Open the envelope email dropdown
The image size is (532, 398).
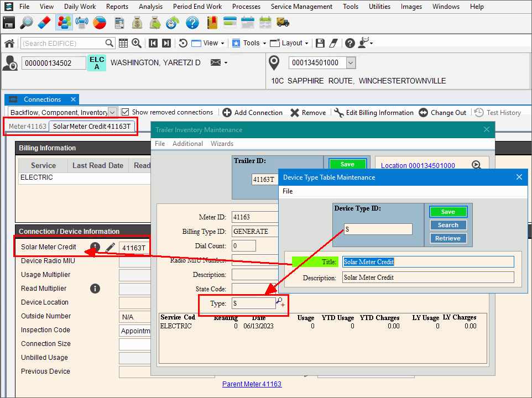point(219,62)
